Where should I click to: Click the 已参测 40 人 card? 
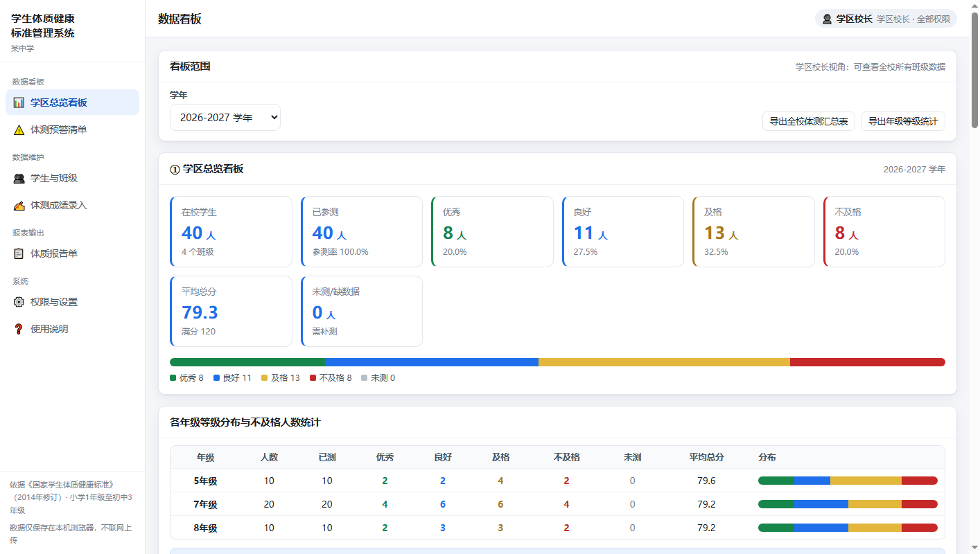click(362, 231)
